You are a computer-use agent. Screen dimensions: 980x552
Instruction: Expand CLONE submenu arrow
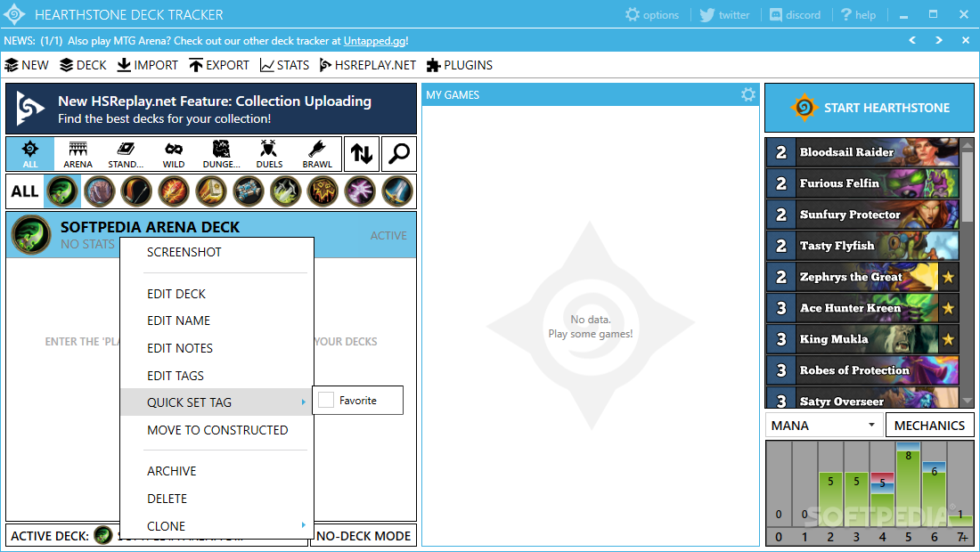(x=303, y=525)
